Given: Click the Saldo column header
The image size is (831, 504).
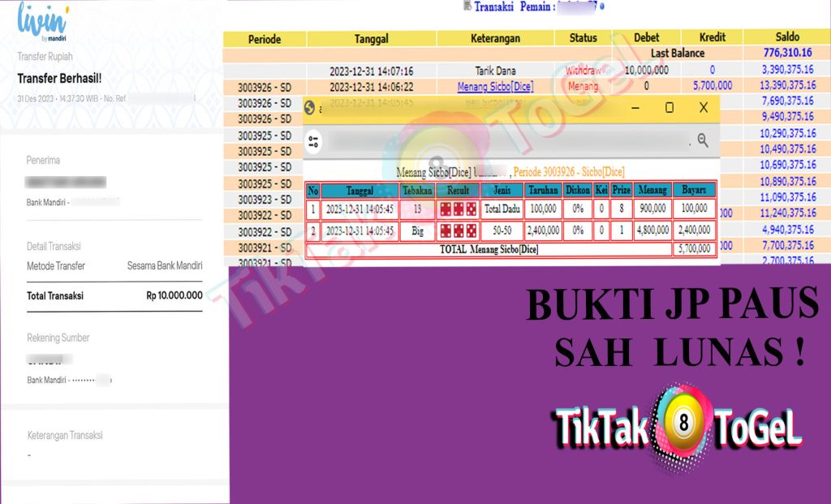Looking at the screenshot, I should pyautogui.click(x=787, y=37).
